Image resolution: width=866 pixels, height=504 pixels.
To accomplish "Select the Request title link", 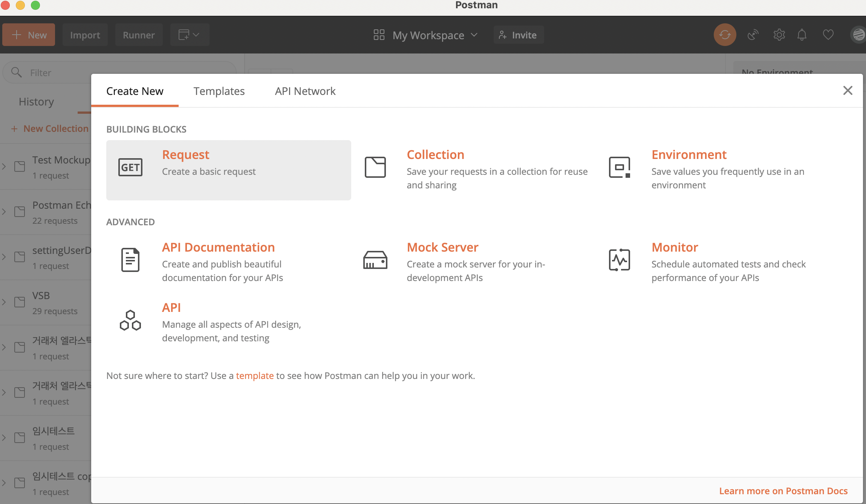I will [x=185, y=154].
